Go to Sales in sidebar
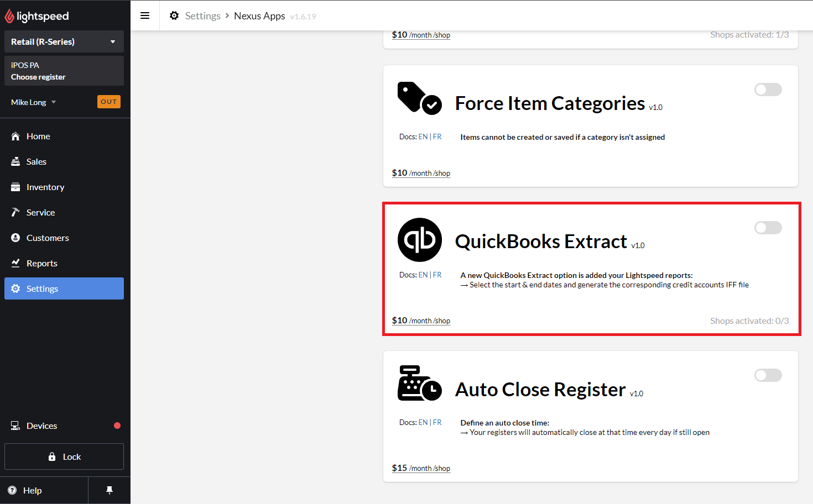 [64, 161]
